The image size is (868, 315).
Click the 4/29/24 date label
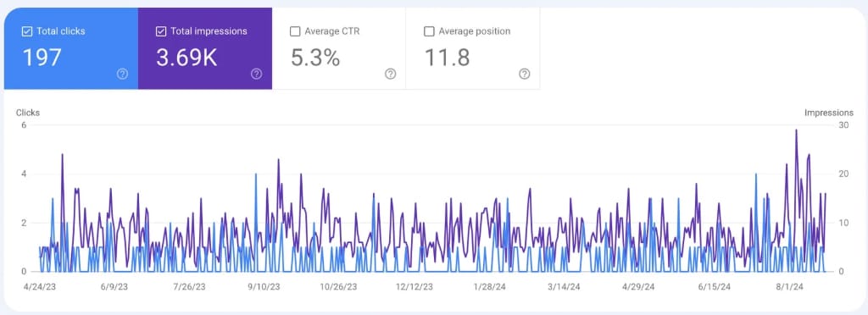[x=638, y=287]
